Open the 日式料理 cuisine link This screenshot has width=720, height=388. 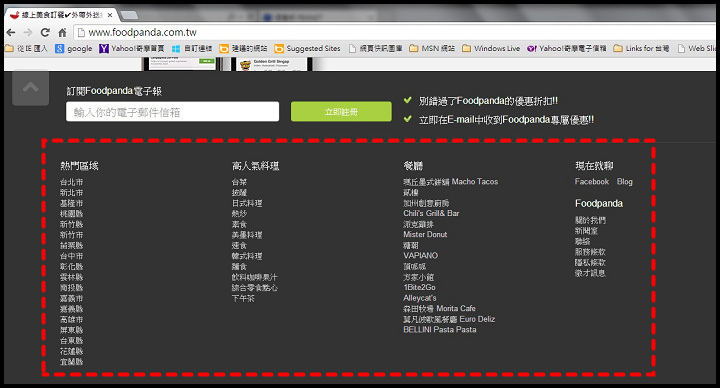pyautogui.click(x=247, y=203)
